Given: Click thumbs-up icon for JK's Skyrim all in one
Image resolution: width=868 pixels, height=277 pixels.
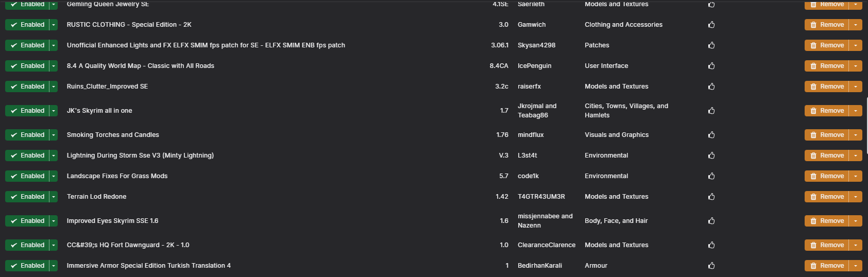Looking at the screenshot, I should click(711, 111).
